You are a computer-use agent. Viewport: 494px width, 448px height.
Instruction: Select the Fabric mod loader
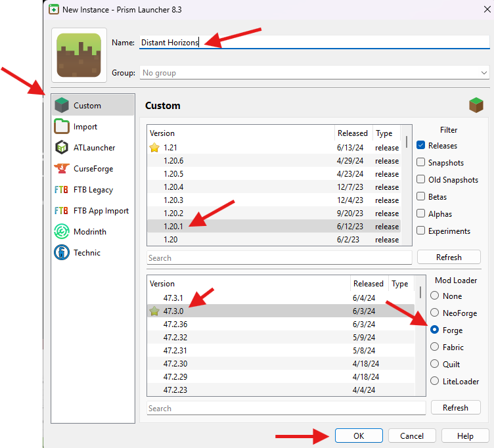pos(434,347)
